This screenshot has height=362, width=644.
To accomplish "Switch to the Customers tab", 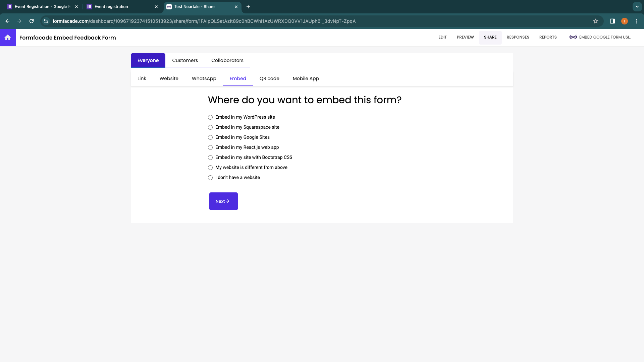I will (x=185, y=60).
